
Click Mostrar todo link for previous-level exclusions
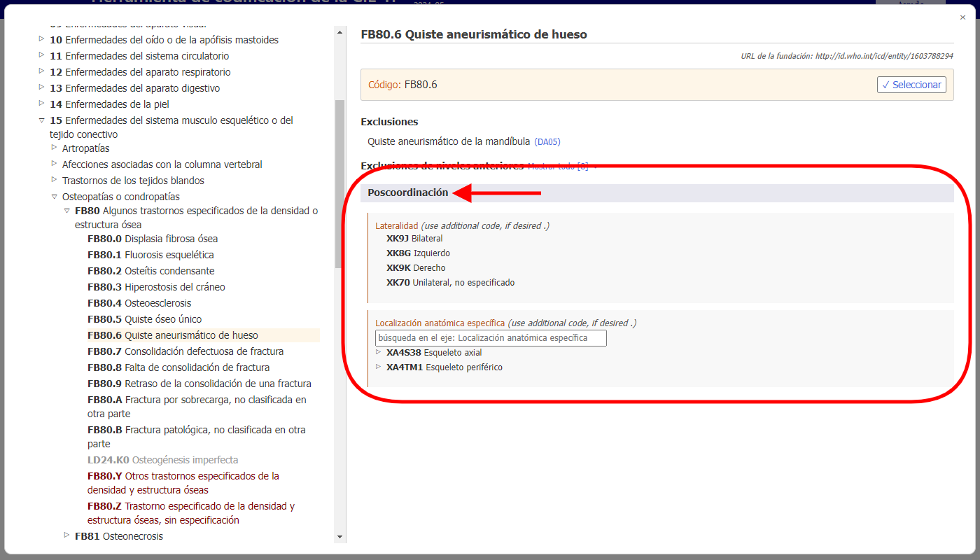[557, 167]
